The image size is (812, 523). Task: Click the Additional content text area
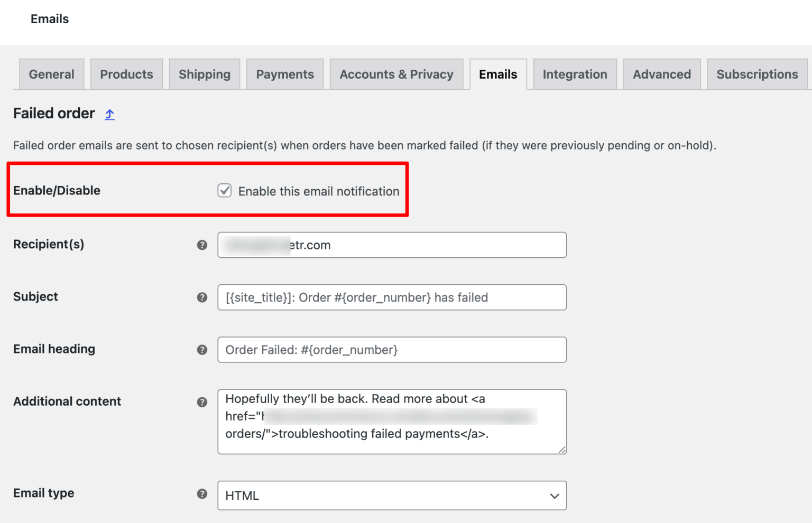(x=392, y=421)
